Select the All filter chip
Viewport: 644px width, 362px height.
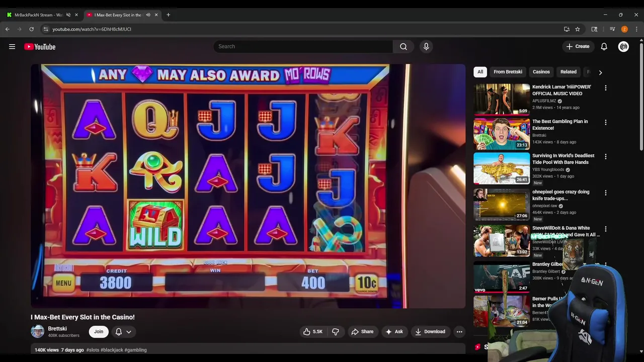click(480, 72)
